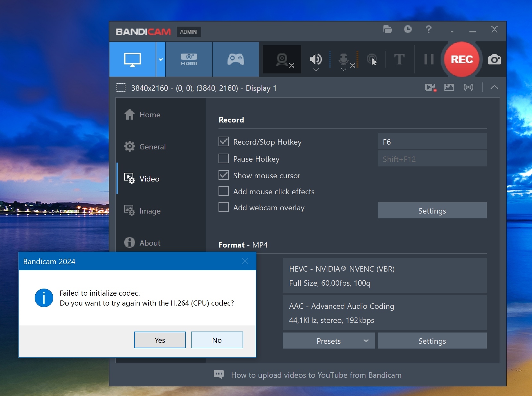Pause the recording
This screenshot has height=396, width=532.
tap(429, 59)
